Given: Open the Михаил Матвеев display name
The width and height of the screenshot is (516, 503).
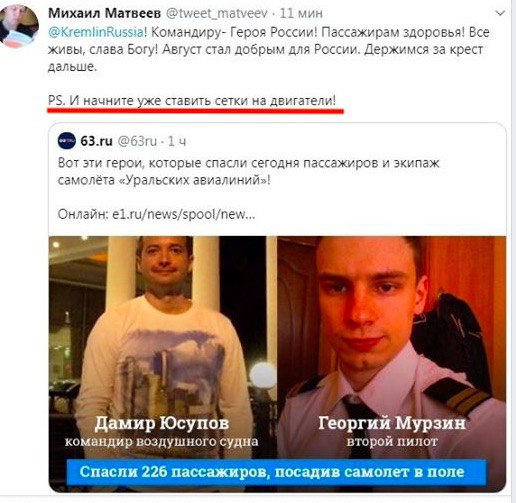Looking at the screenshot, I should [104, 13].
